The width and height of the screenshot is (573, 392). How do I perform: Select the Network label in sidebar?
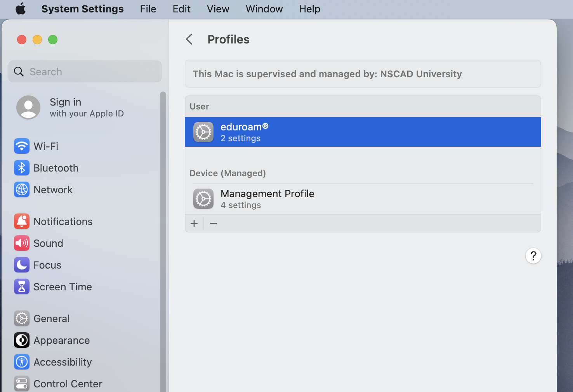click(53, 190)
